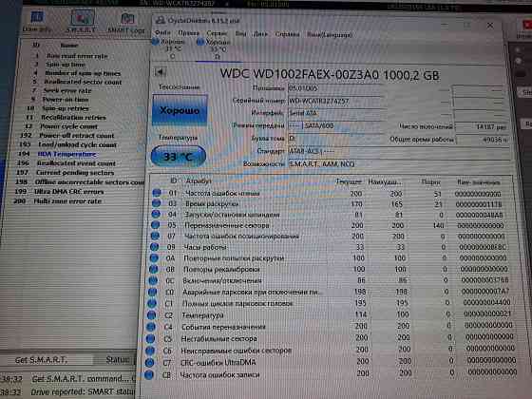Click the status circle for attribute 03
Viewport: 532px width, 399px height.
coord(157,203)
